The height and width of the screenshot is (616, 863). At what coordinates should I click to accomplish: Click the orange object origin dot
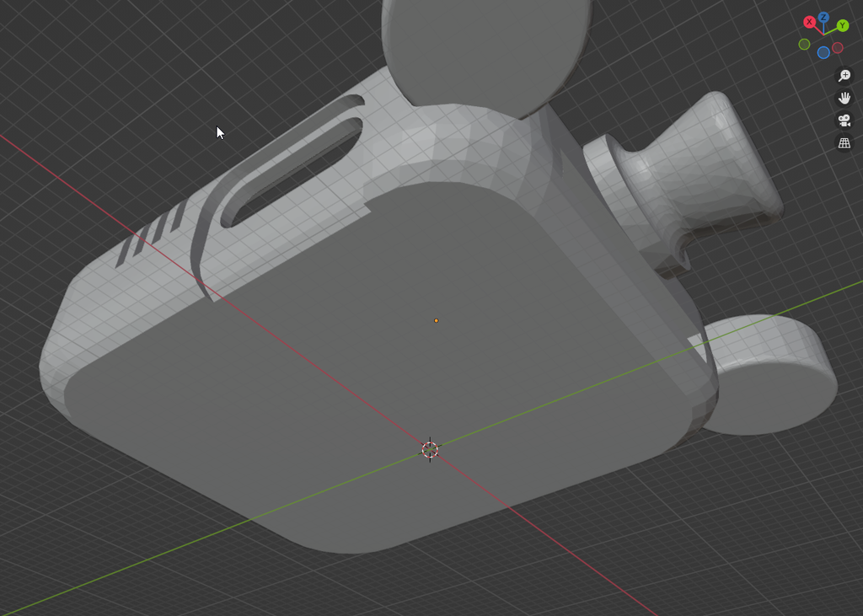point(436,319)
